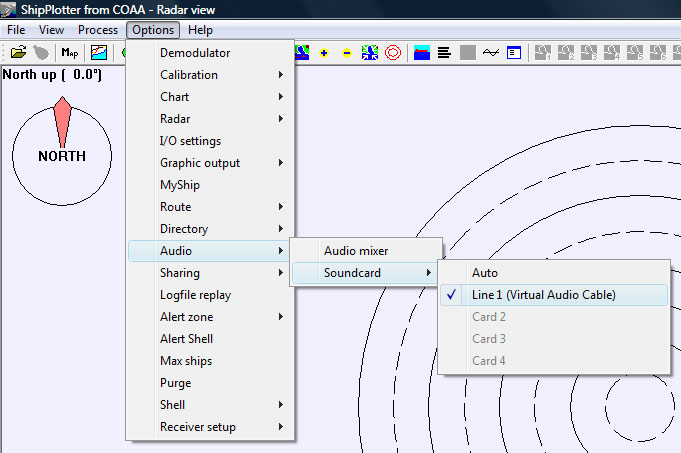Click the zoom-to-fit arrows toolbar icon
Image resolution: width=681 pixels, height=453 pixels.
[x=370, y=53]
